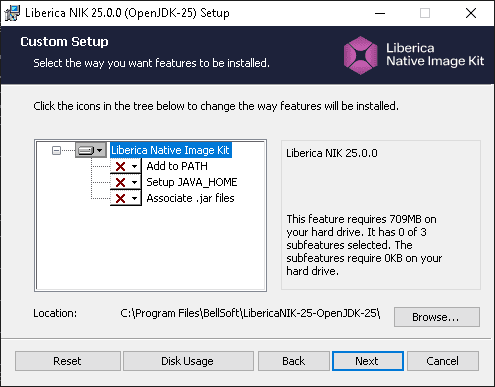Click the Reset button
The width and height of the screenshot is (495, 387).
click(68, 361)
